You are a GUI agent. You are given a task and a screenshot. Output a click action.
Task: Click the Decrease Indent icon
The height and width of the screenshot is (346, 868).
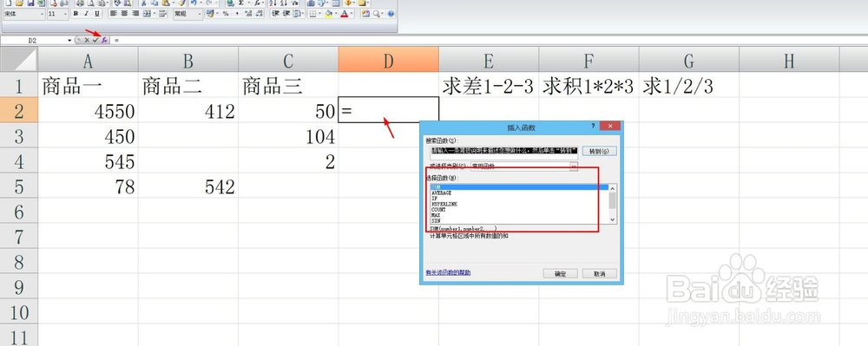pyautogui.click(x=275, y=13)
